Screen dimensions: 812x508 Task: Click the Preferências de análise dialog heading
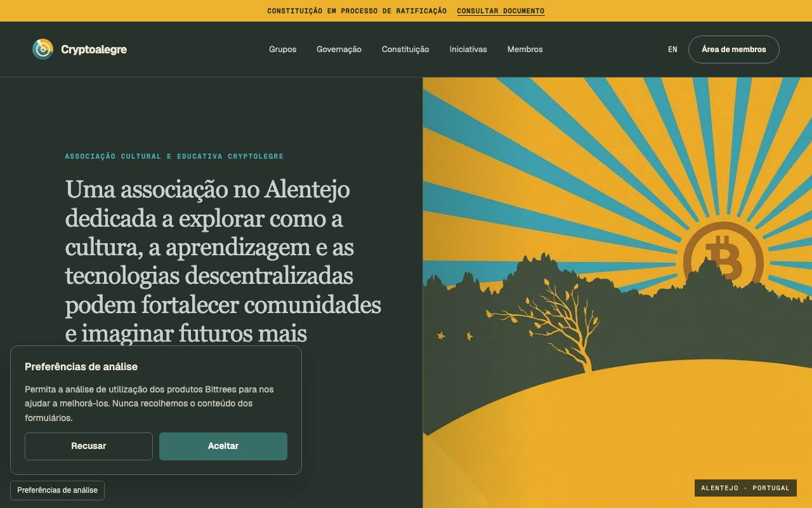[x=81, y=366]
